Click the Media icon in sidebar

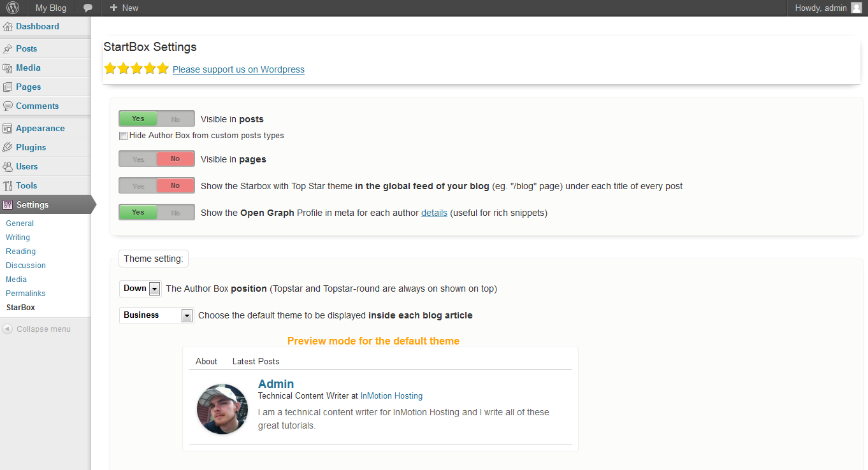click(x=8, y=68)
